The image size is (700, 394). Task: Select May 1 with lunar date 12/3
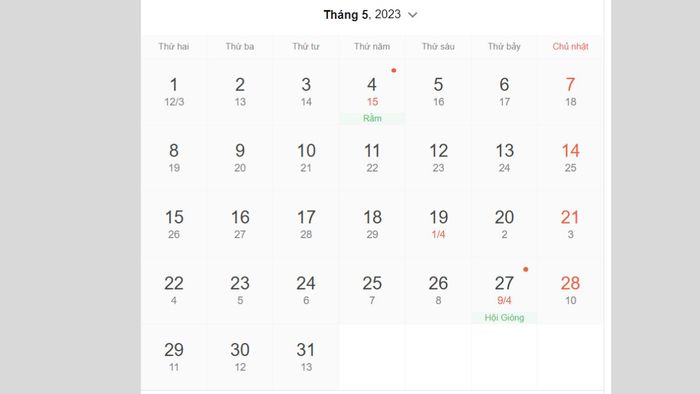point(174,92)
